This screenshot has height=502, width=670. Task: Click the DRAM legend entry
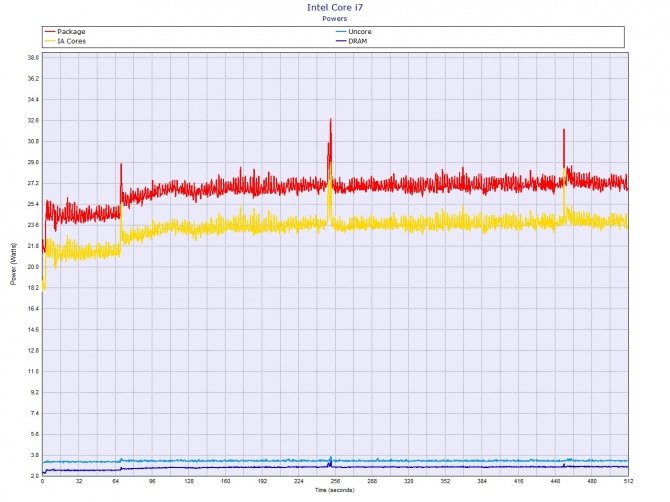coord(351,41)
